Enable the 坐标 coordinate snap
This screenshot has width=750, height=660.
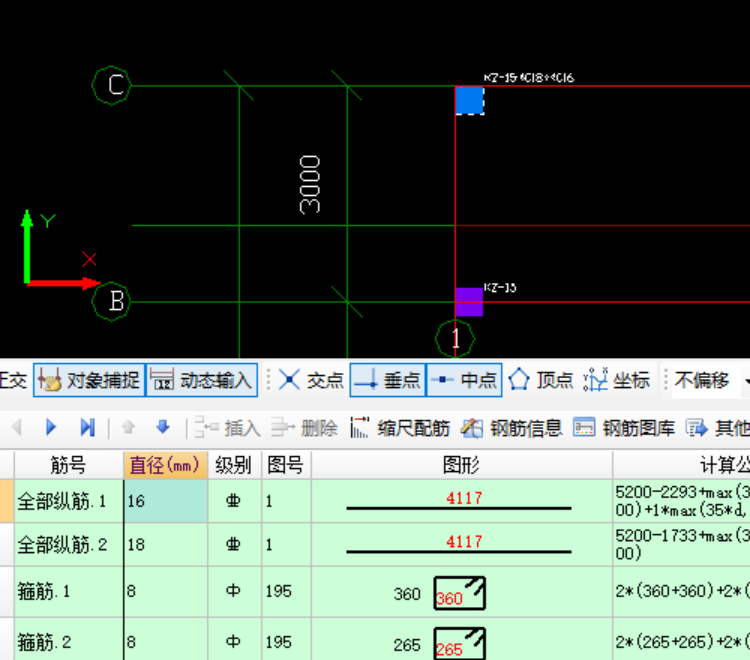coord(617,380)
